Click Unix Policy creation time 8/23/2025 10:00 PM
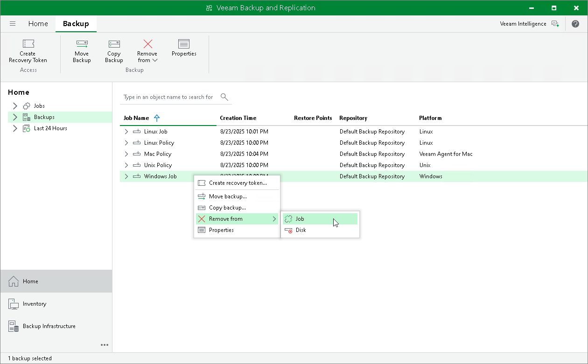 [x=244, y=165]
